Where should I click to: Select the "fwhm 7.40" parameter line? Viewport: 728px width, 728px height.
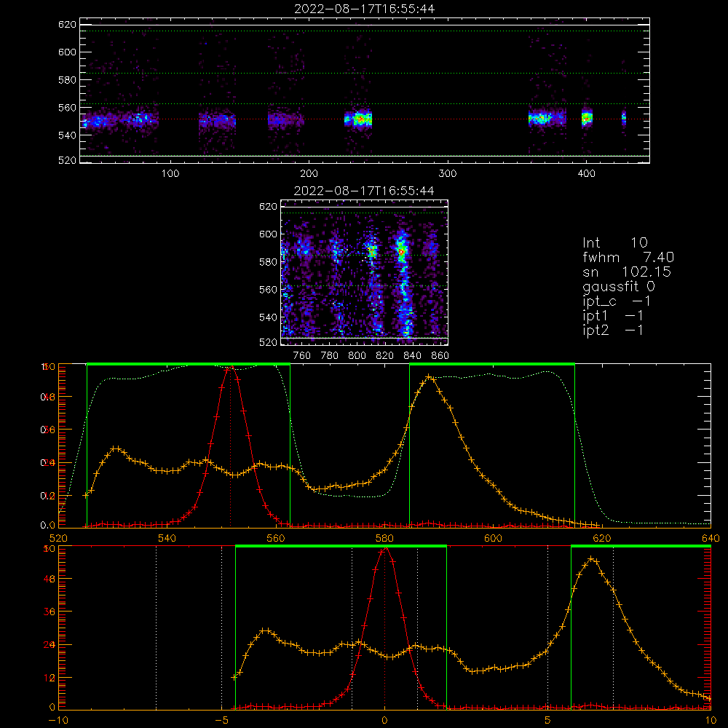[628, 257]
